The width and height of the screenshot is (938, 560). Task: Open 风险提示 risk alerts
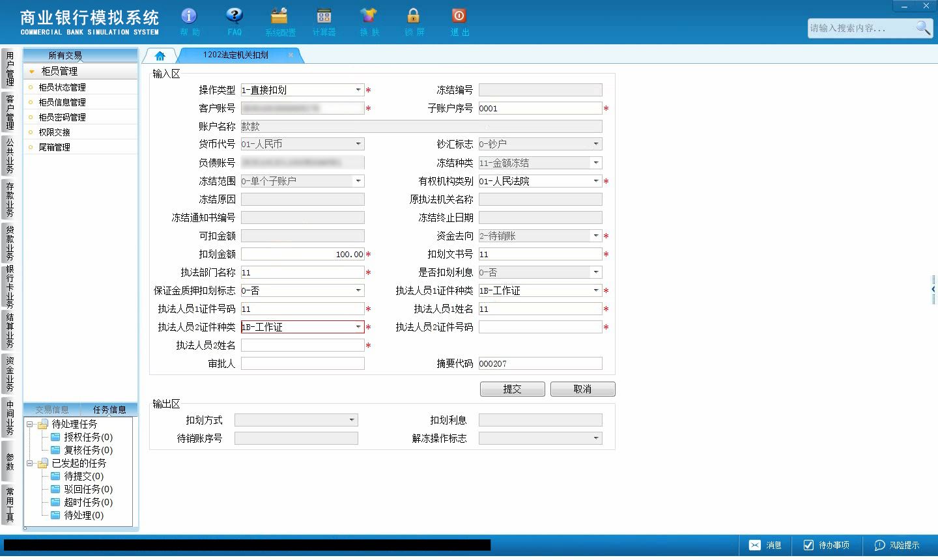(x=897, y=545)
